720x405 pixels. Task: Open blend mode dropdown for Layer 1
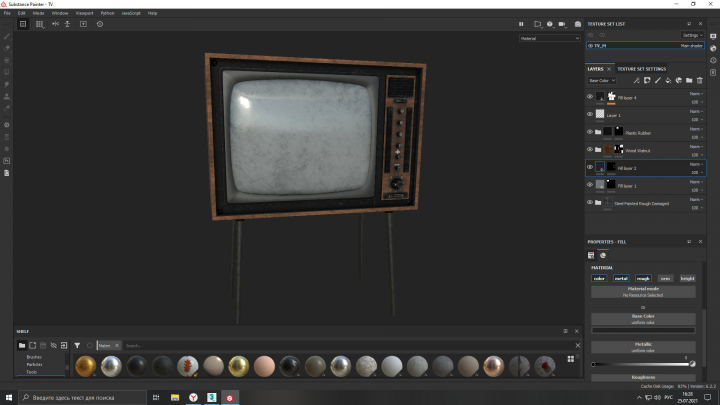[x=697, y=111]
